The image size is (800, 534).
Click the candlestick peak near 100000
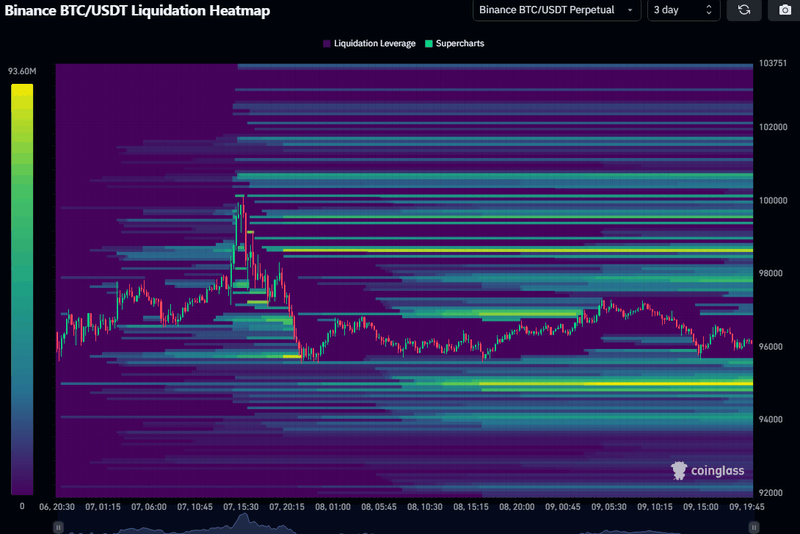point(243,201)
